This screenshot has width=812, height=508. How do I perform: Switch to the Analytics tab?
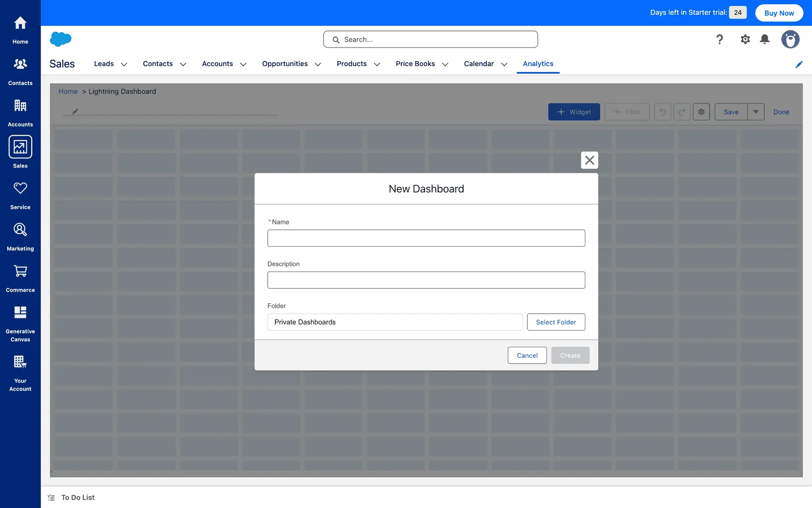(538, 63)
